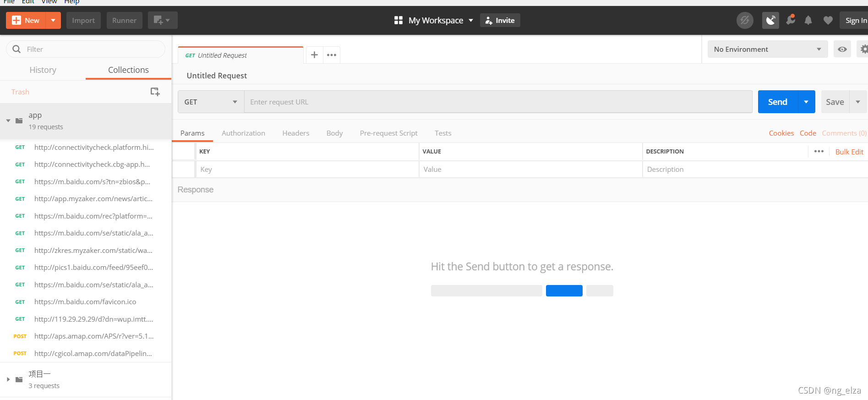The height and width of the screenshot is (400, 868).
Task: Click the offline sync status icon
Action: 745,20
